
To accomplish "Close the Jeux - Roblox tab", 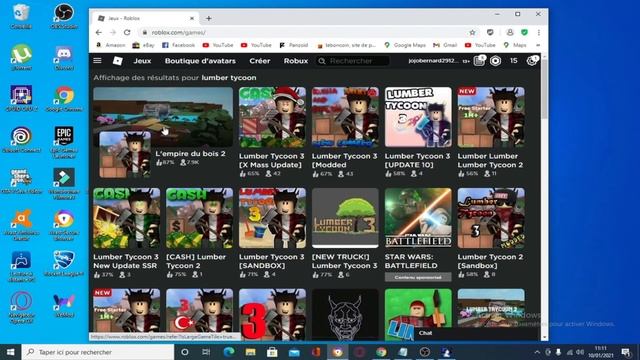I will click(192, 18).
